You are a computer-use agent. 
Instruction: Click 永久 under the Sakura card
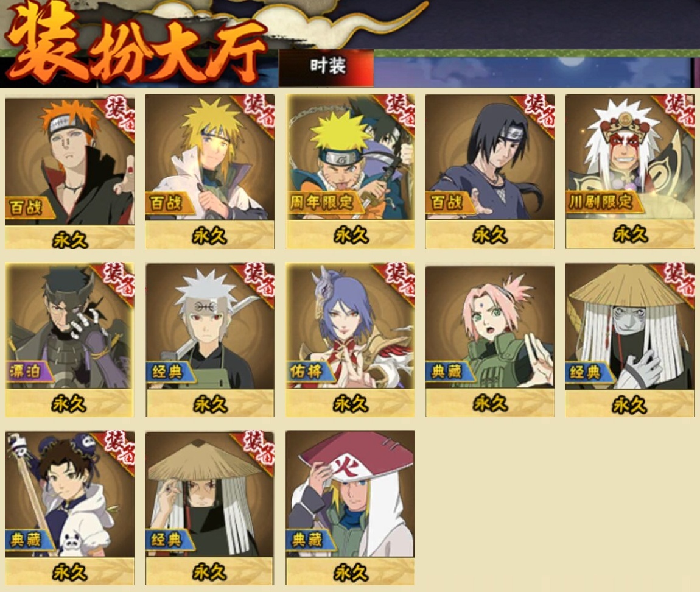(x=490, y=403)
